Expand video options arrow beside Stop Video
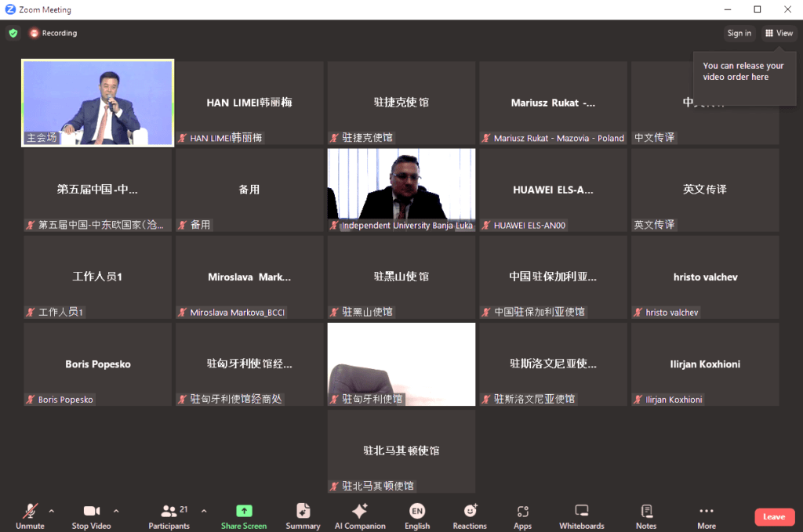The height and width of the screenshot is (532, 803). click(x=116, y=511)
